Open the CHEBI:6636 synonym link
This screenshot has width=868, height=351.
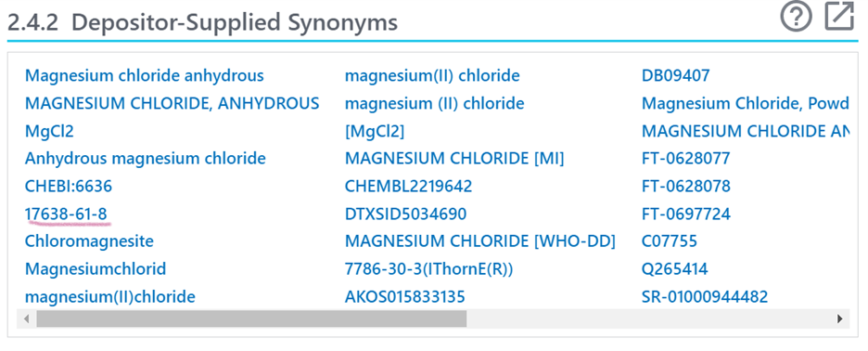click(x=69, y=186)
